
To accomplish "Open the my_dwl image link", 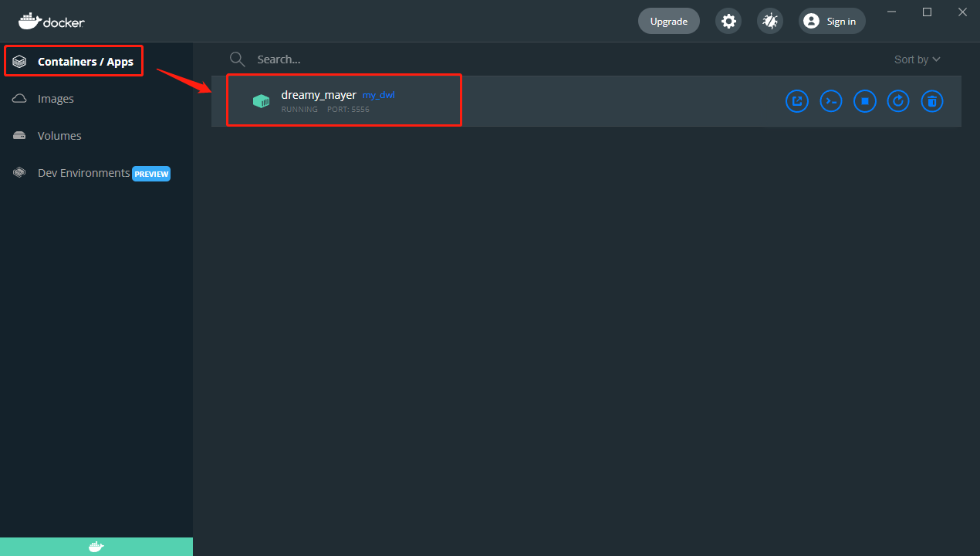I will 378,94.
